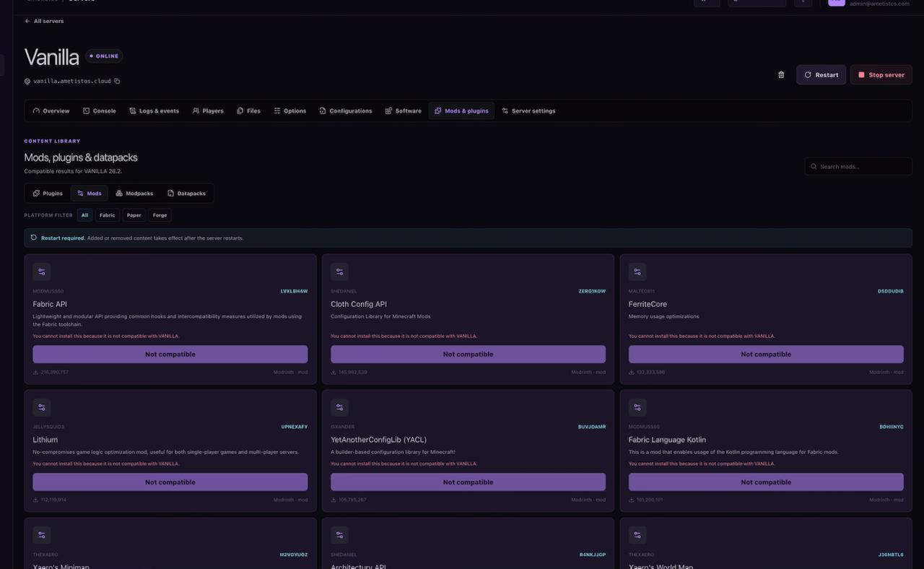Show the Datapacks content category
Screen dimensions: 924x569
click(x=187, y=194)
